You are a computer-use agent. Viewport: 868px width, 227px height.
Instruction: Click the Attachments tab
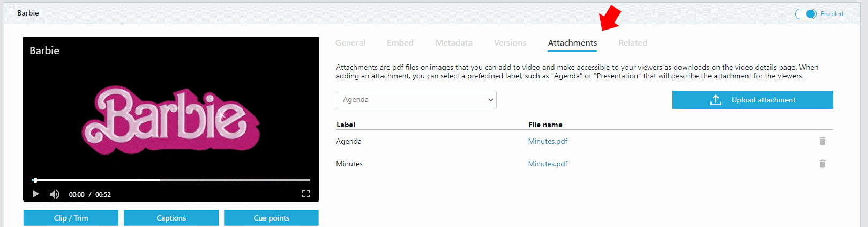pyautogui.click(x=572, y=43)
